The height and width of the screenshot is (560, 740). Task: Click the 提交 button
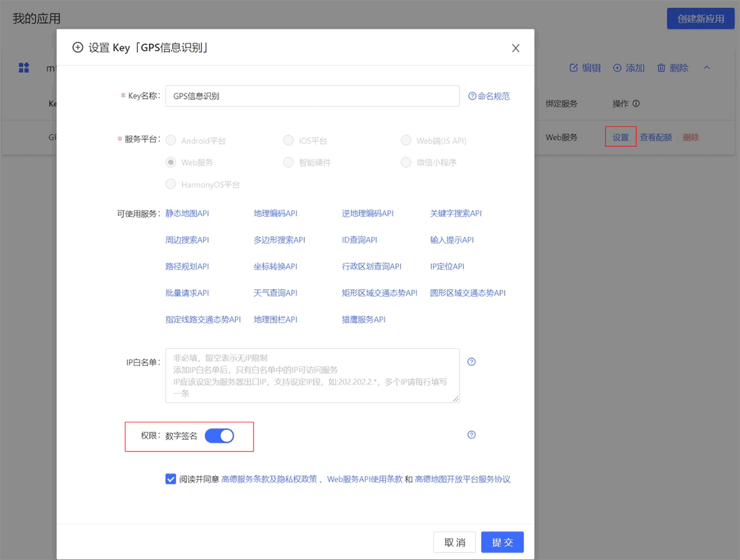point(503,542)
